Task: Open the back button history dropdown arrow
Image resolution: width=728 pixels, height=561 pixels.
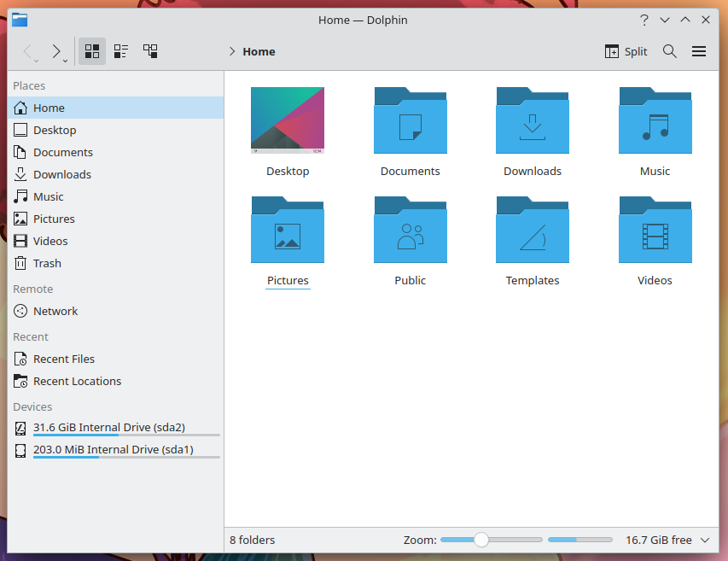Action: [x=36, y=61]
